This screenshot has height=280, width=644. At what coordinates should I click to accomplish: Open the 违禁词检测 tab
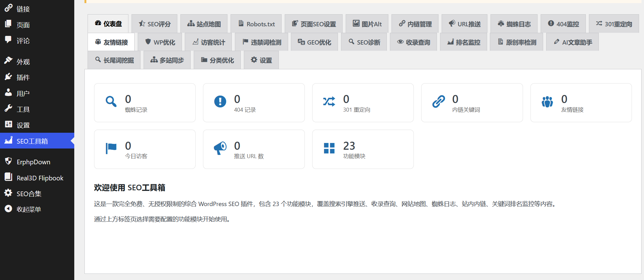click(261, 42)
